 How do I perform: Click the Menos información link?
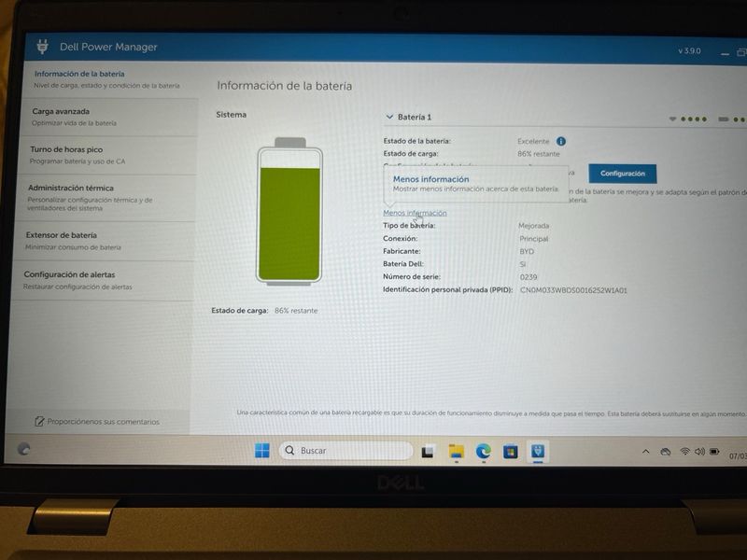(x=415, y=213)
